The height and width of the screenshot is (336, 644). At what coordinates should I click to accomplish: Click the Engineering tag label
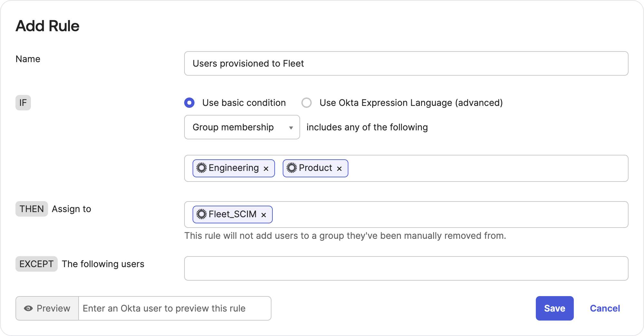pos(234,168)
